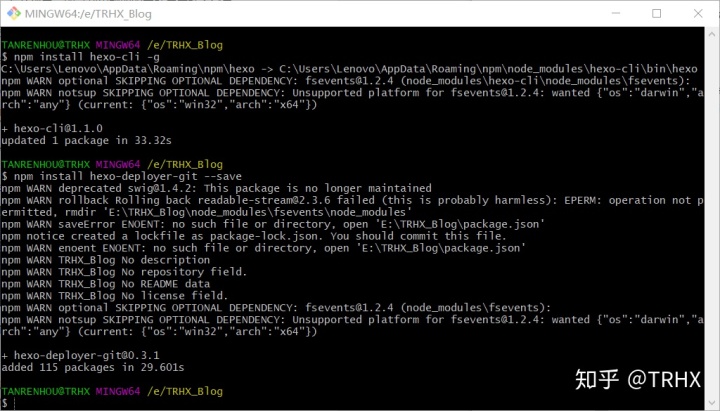This screenshot has width=720, height=411.
Task: Click the line '+ hexo-cli@1.1.0'
Action: tap(52, 129)
